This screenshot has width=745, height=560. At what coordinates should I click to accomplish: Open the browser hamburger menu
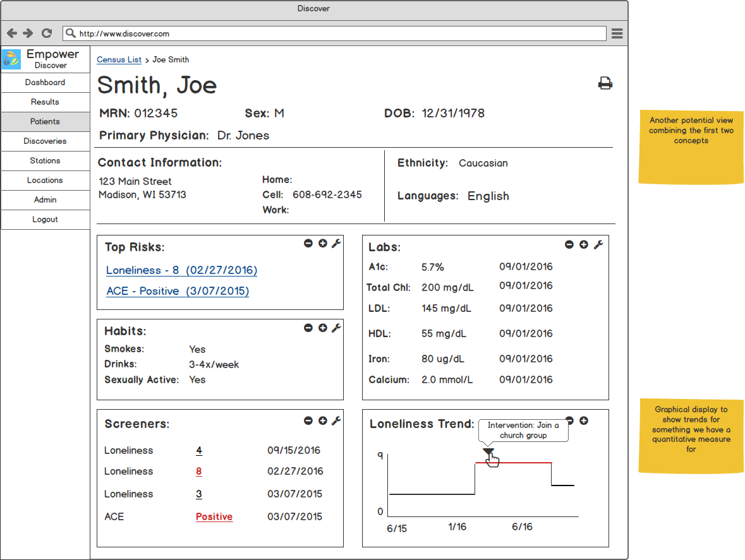pos(617,33)
